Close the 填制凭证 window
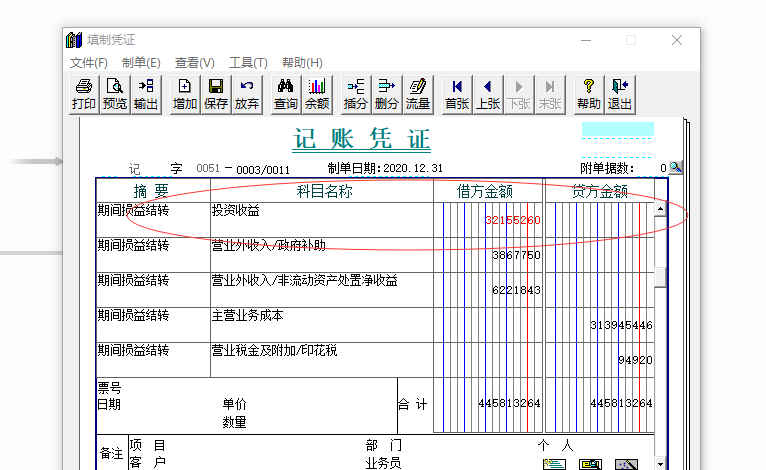766x470 pixels. pyautogui.click(x=677, y=40)
